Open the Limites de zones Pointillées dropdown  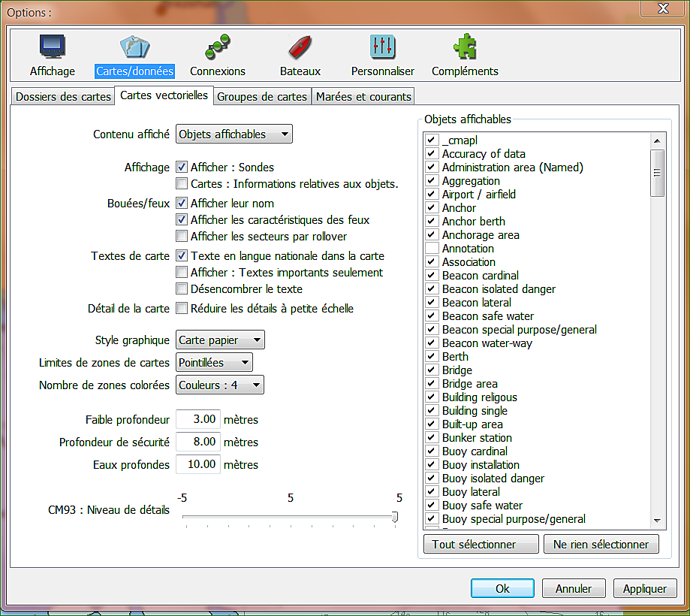pos(214,362)
